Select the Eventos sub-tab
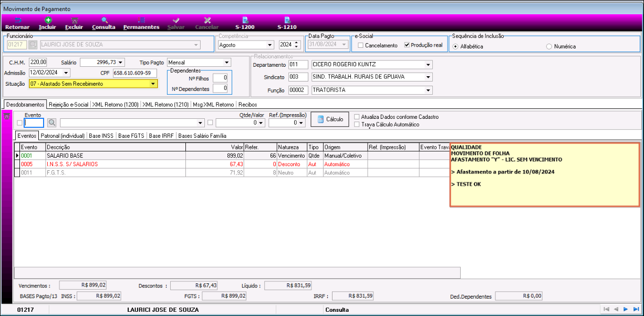Viewport: 644px width, 316px height. (x=27, y=136)
